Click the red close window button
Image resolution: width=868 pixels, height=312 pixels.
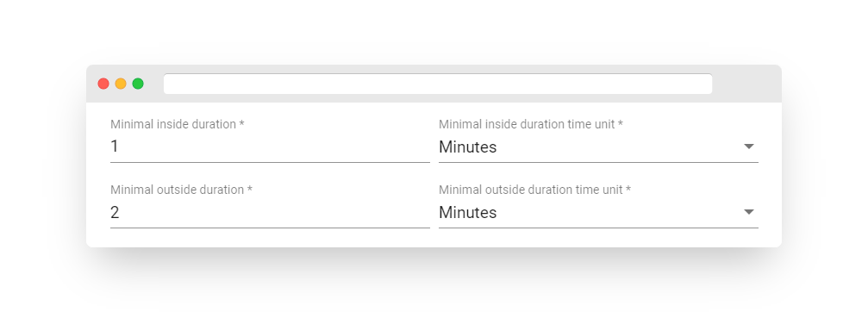(103, 84)
